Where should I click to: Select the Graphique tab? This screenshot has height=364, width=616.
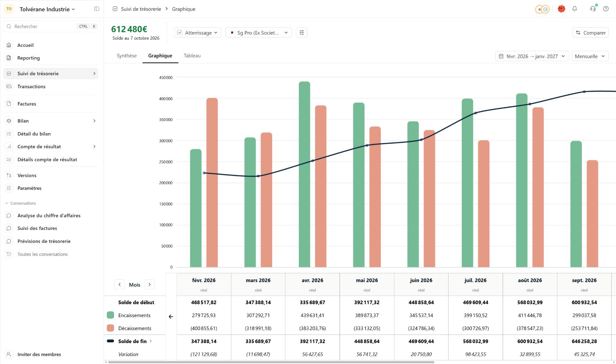[x=160, y=56]
